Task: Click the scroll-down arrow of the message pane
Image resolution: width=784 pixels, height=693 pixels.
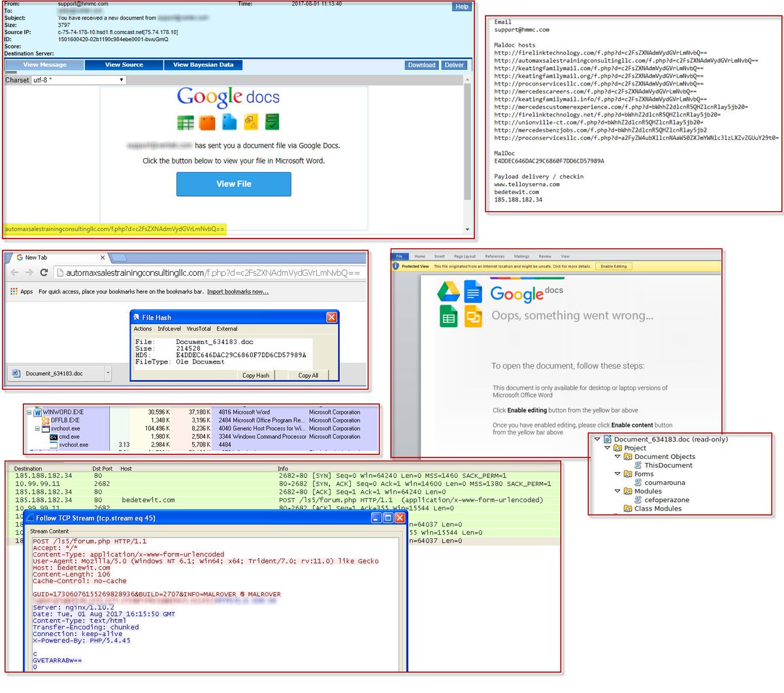Action: click(467, 229)
